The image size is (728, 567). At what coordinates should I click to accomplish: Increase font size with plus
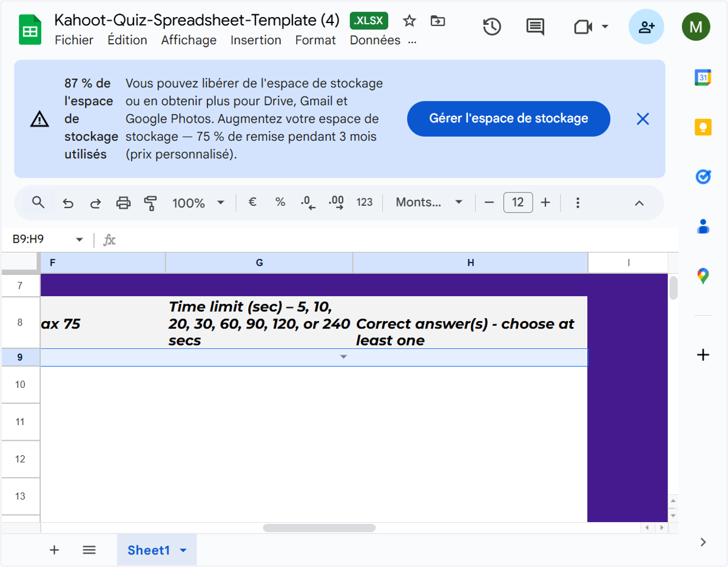(545, 203)
